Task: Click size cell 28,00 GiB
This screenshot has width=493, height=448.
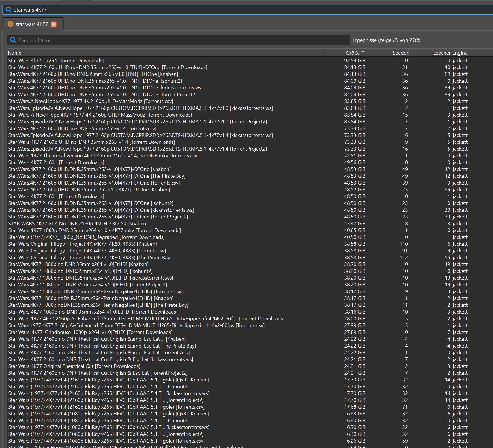Action: pyautogui.click(x=355, y=319)
